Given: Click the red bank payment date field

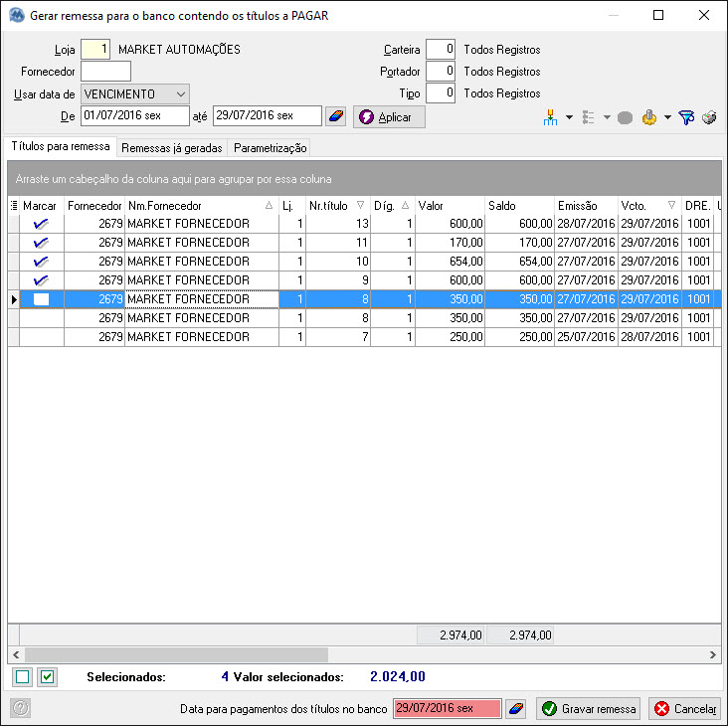Looking at the screenshot, I should pos(448,708).
